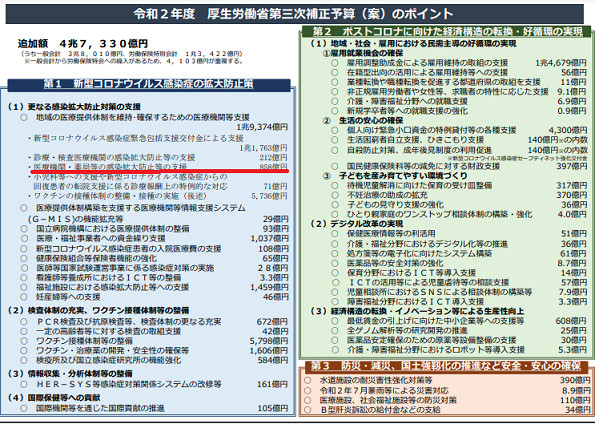Click the bullet circle beside ワクチン接種体制等の整備
Image resolution: width=595 pixels, height=424 pixels.
tap(24, 341)
